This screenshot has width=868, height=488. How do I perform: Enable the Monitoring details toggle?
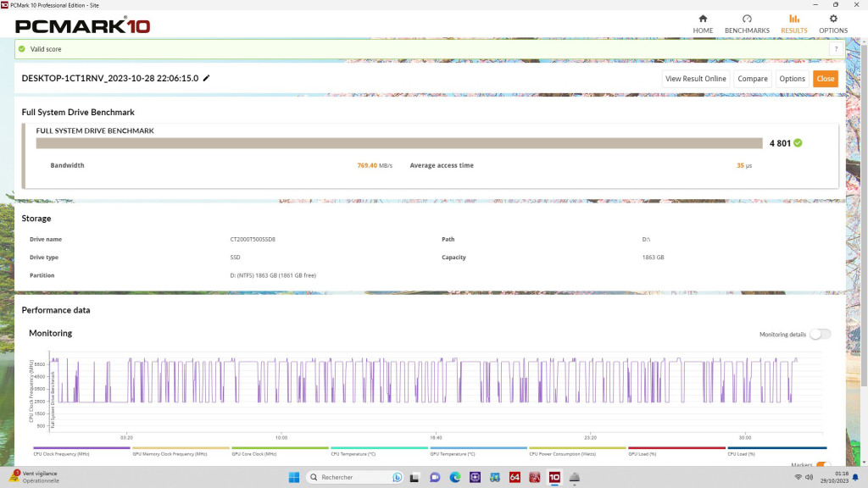point(820,335)
